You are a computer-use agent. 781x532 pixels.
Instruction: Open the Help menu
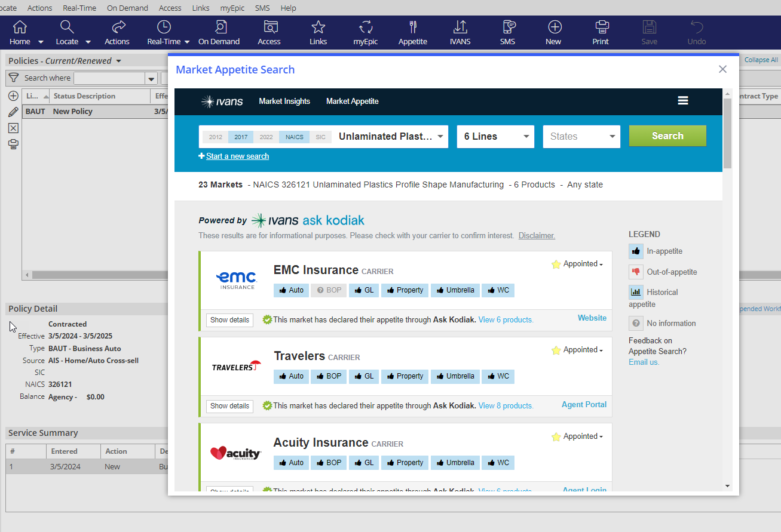coord(288,8)
